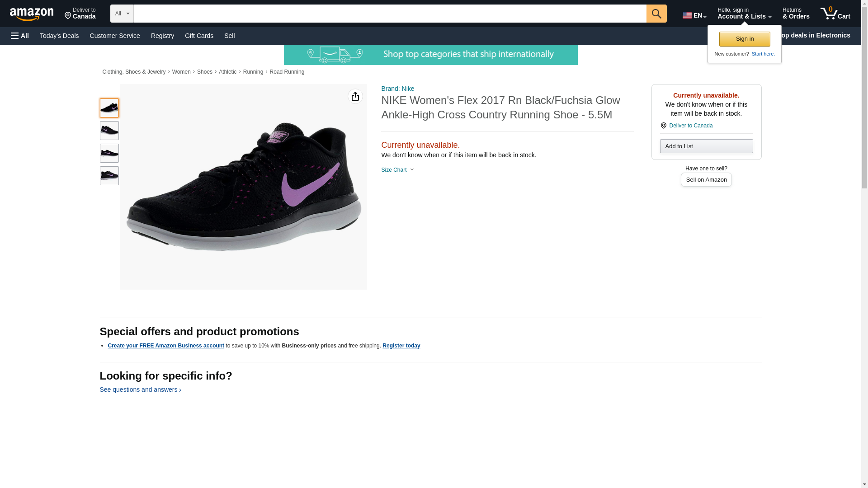The height and width of the screenshot is (488, 868).
Task: Click the yellow Sign in button
Action: (744, 39)
